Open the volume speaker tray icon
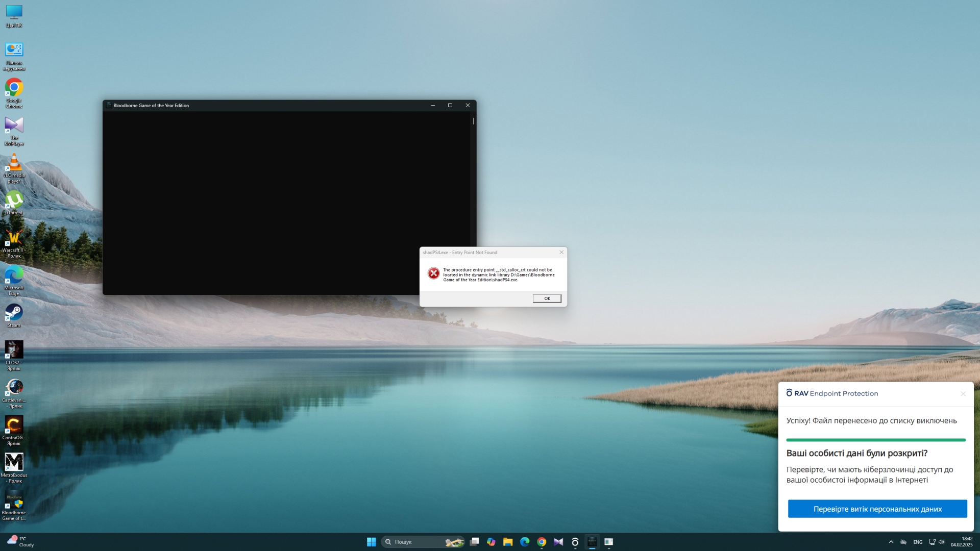The height and width of the screenshot is (551, 980). tap(941, 542)
